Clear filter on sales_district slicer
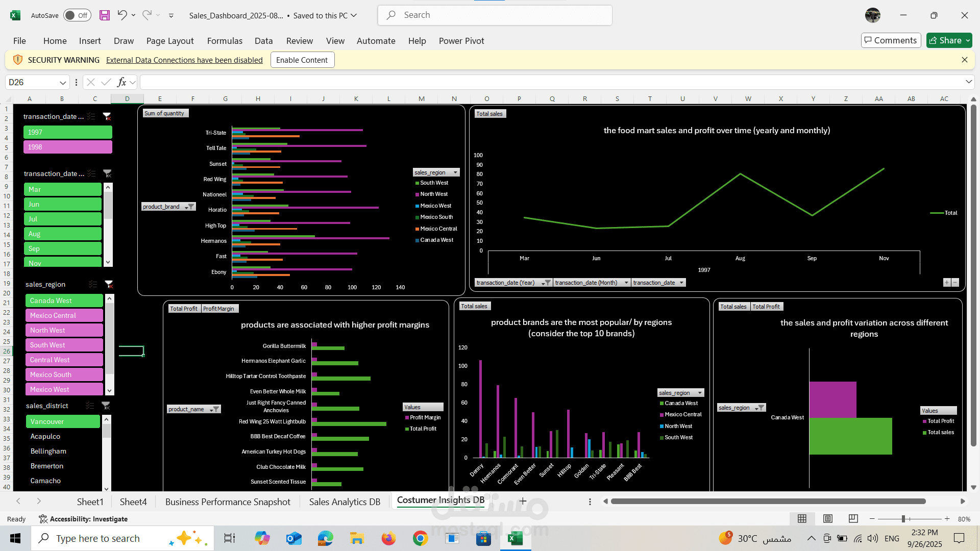 tap(106, 406)
